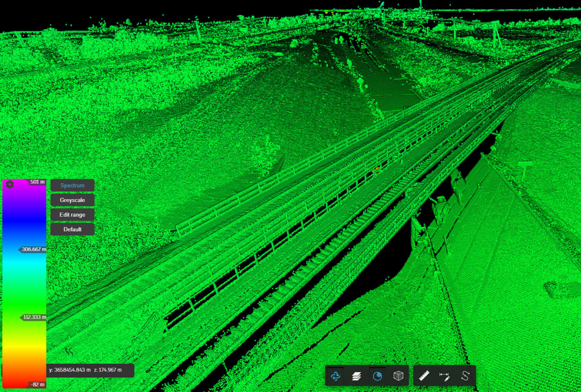Reset the color range with Default
The width and height of the screenshot is (581, 392).
(x=72, y=230)
